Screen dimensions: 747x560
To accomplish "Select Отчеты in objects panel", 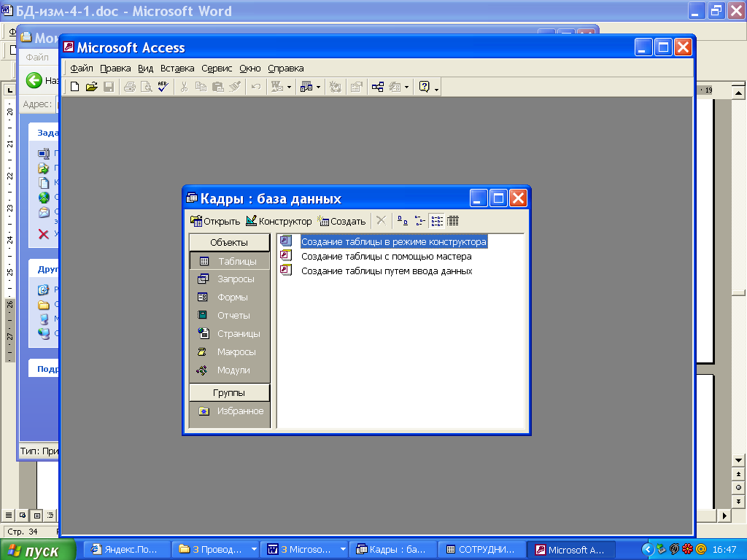I will (230, 315).
